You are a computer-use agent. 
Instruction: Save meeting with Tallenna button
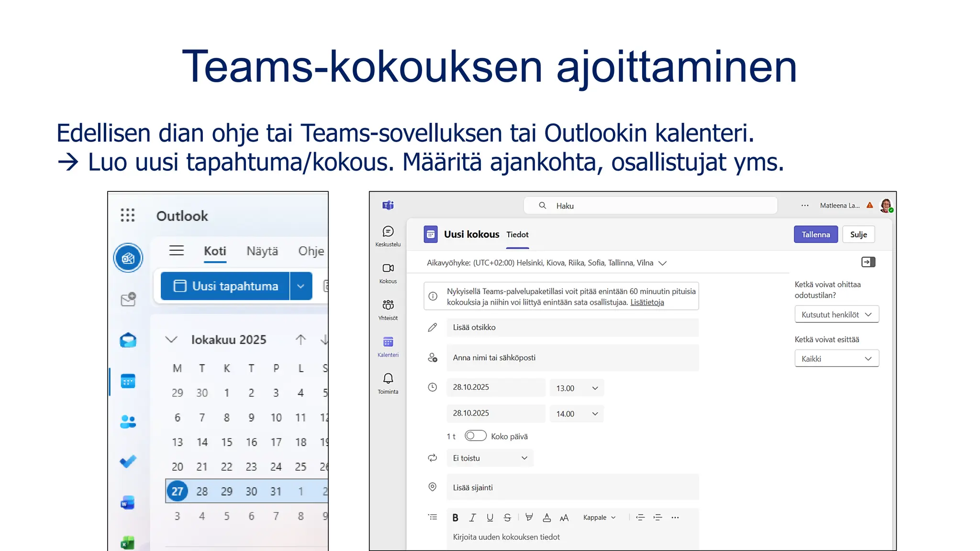(816, 234)
